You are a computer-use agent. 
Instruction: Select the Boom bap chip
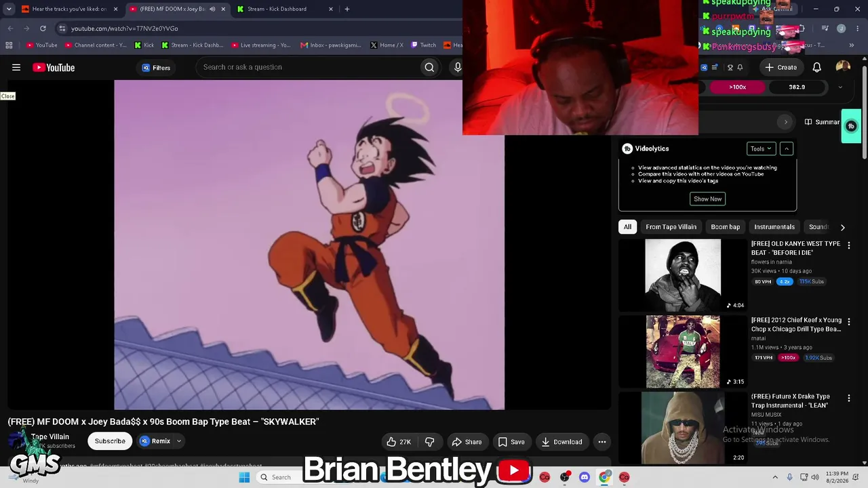[725, 227]
